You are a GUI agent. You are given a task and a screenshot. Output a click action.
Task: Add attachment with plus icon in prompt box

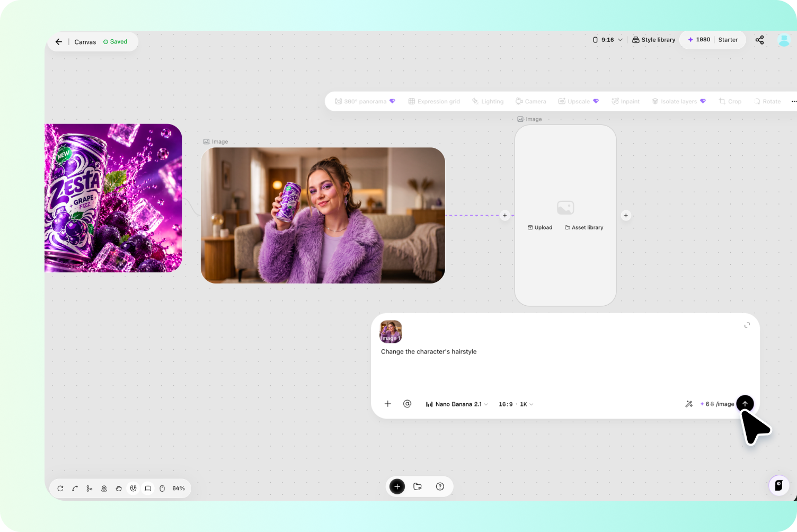(x=388, y=404)
